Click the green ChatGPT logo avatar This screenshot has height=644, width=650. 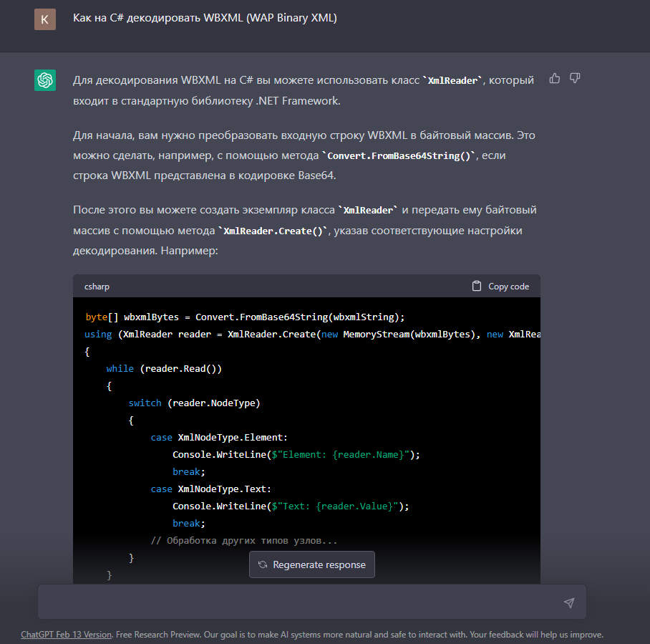pos(45,80)
